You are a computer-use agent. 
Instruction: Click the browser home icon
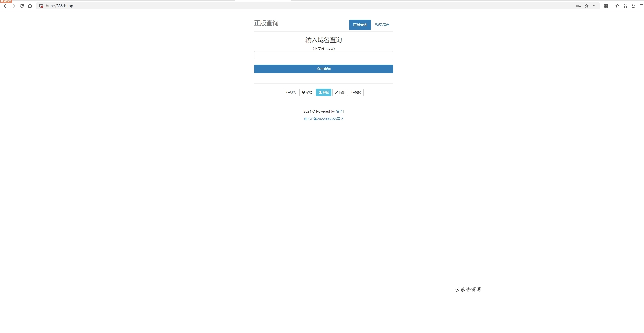[30, 6]
